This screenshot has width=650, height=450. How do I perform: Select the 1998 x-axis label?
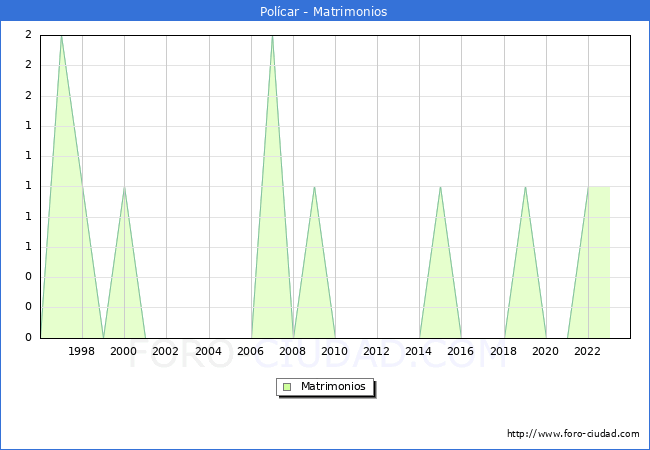coord(81,351)
